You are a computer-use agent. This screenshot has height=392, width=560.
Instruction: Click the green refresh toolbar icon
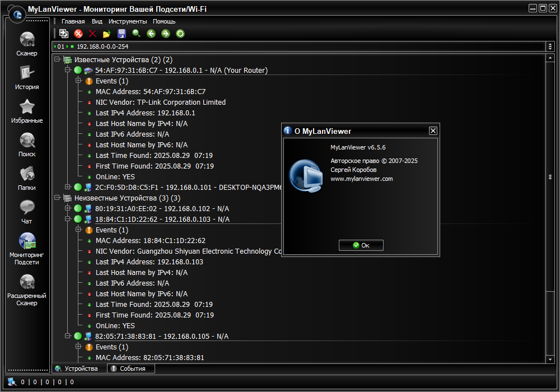(180, 34)
